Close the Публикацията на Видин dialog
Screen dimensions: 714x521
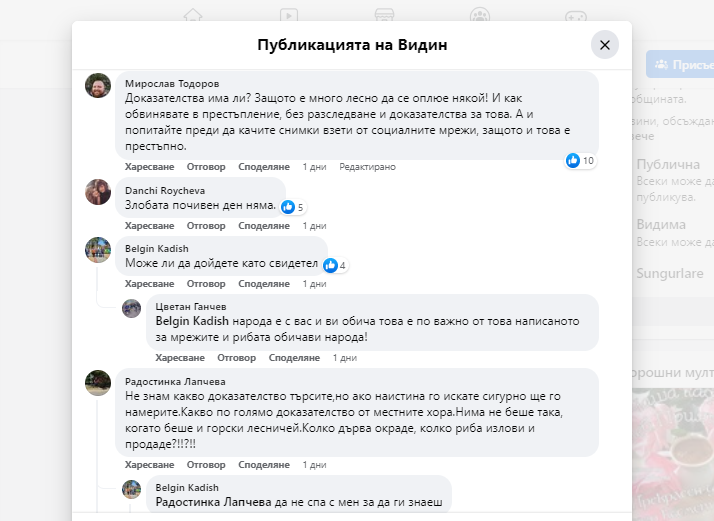pos(603,45)
